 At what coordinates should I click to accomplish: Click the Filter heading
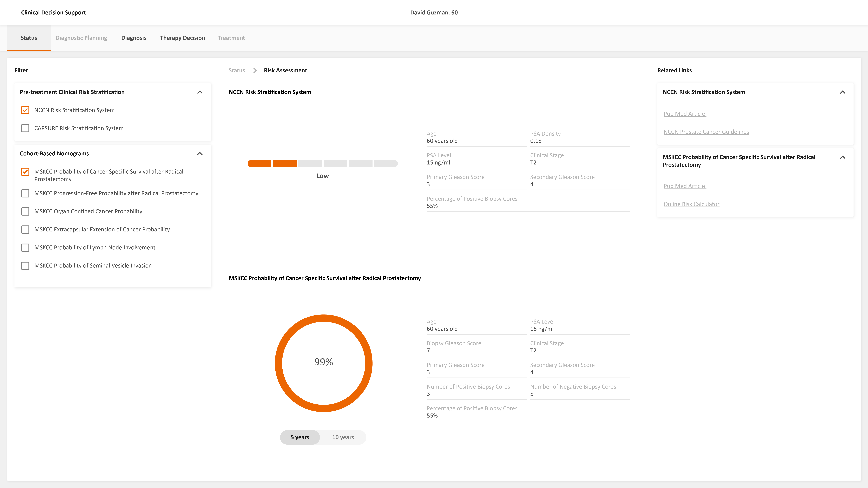(x=21, y=70)
